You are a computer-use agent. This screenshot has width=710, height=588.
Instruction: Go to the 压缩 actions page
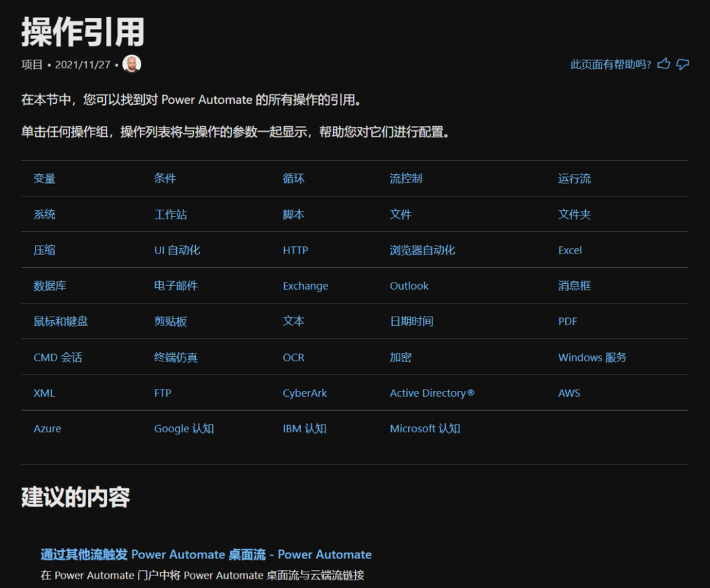point(45,250)
